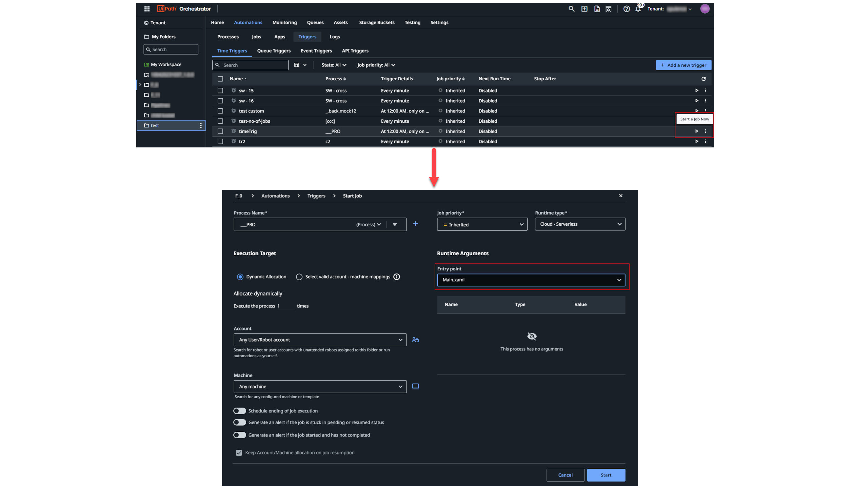
Task: Refresh the triggers list
Action: (704, 79)
